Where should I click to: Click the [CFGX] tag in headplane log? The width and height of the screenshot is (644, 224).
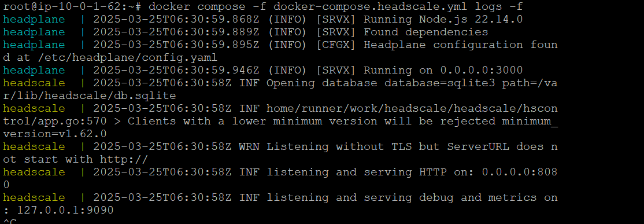click(x=335, y=45)
